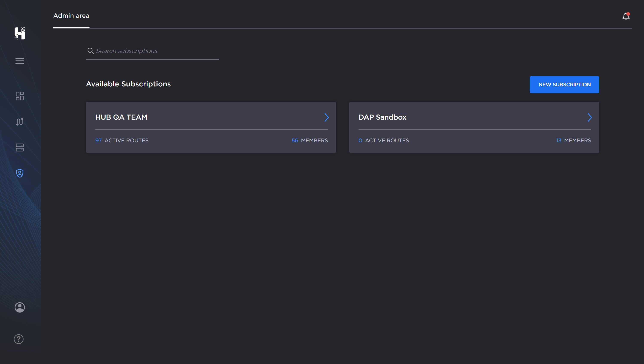
Task: Open the dashboard grid icon
Action: 20,96
